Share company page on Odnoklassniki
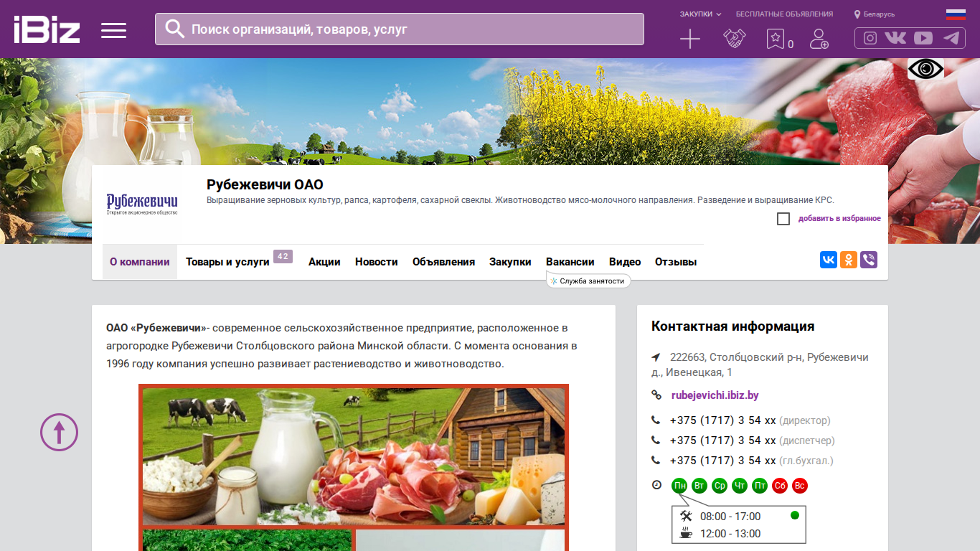 click(x=849, y=260)
